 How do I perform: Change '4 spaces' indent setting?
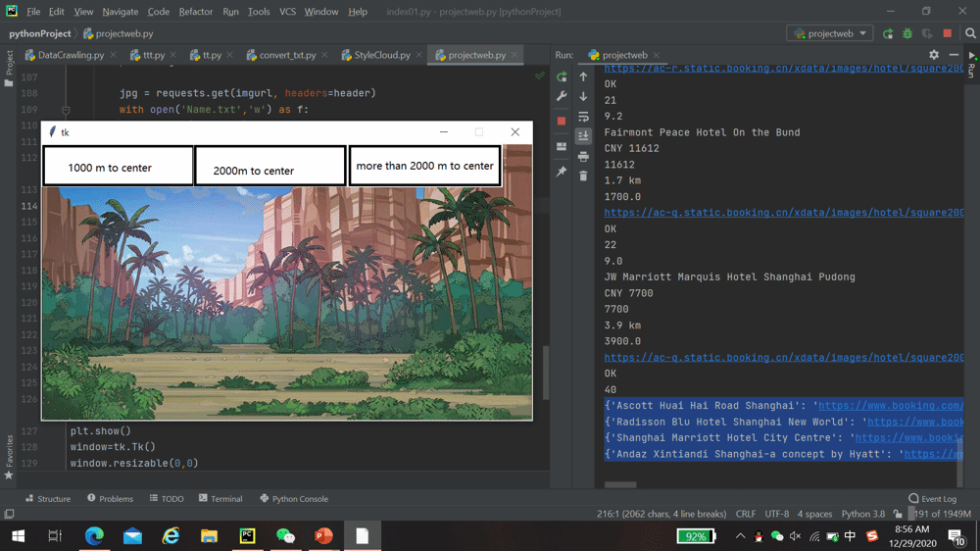[x=814, y=514]
